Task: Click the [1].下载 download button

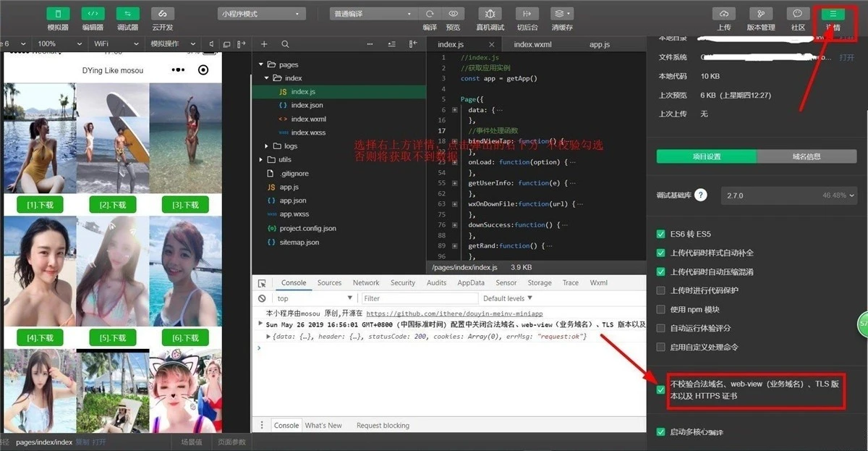Action: coord(41,205)
